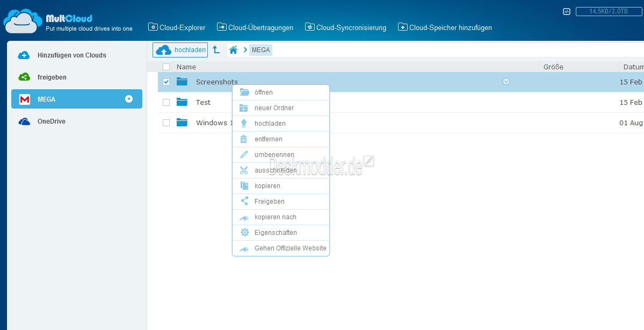This screenshot has width=644, height=330.
Task: Click the red MEGA logo icon
Action: 25,99
